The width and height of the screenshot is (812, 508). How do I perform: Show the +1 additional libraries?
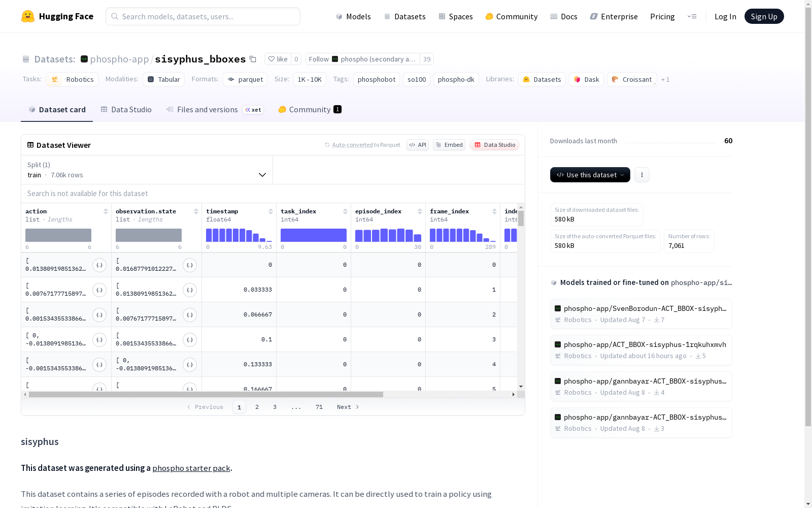click(665, 79)
